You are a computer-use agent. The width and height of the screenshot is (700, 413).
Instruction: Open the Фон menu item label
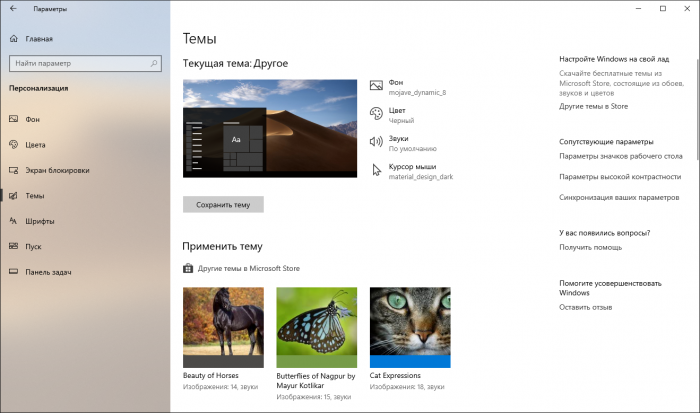33,119
